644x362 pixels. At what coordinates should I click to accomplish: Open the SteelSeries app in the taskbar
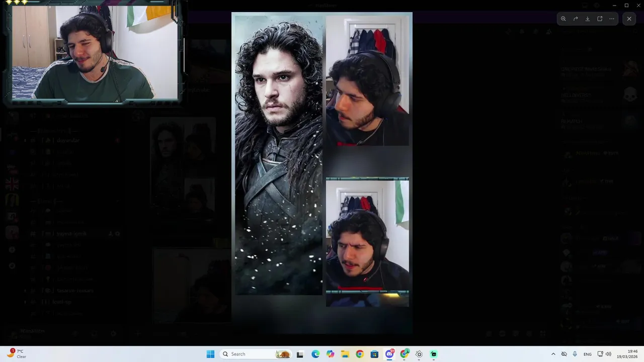coord(419,354)
